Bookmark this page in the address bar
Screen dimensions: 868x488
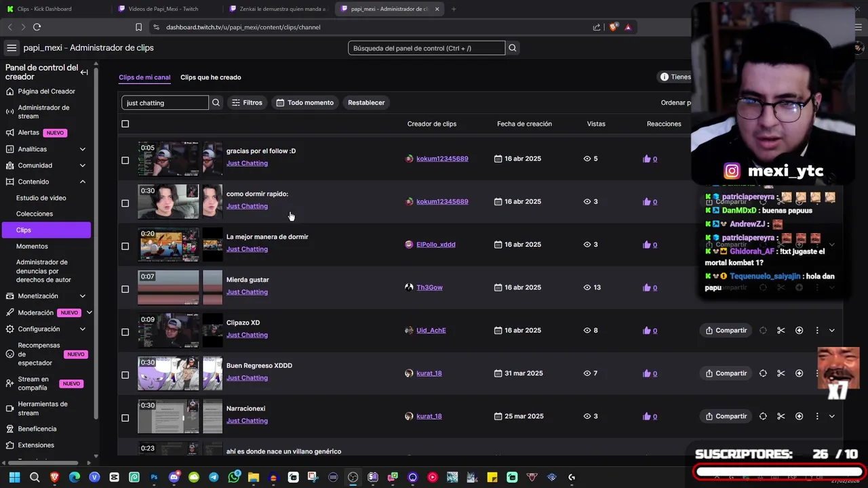pyautogui.click(x=138, y=27)
